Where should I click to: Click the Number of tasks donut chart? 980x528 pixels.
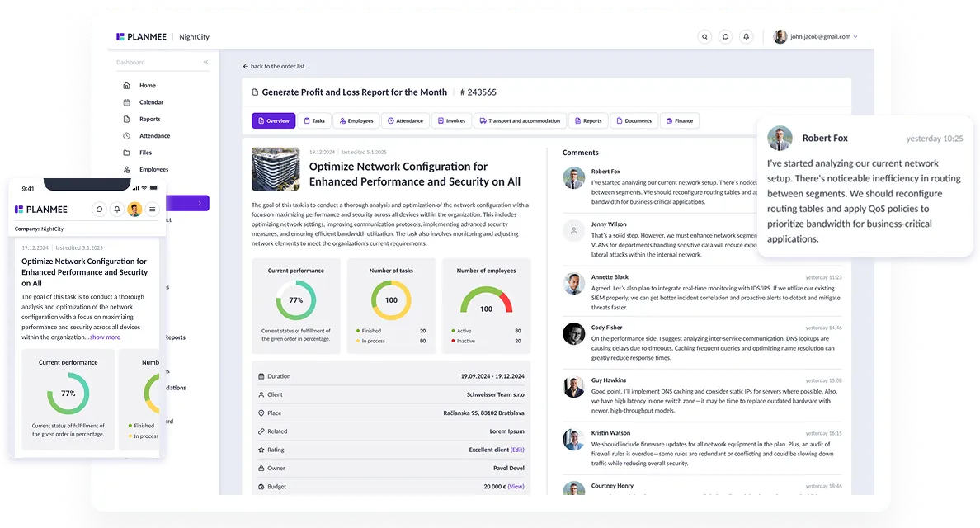tap(391, 300)
